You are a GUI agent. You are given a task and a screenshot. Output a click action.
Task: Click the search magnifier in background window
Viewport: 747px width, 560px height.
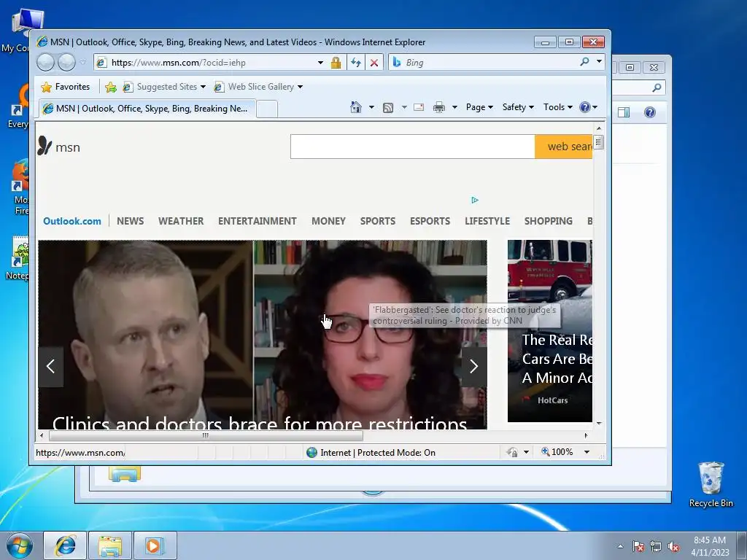[657, 87]
